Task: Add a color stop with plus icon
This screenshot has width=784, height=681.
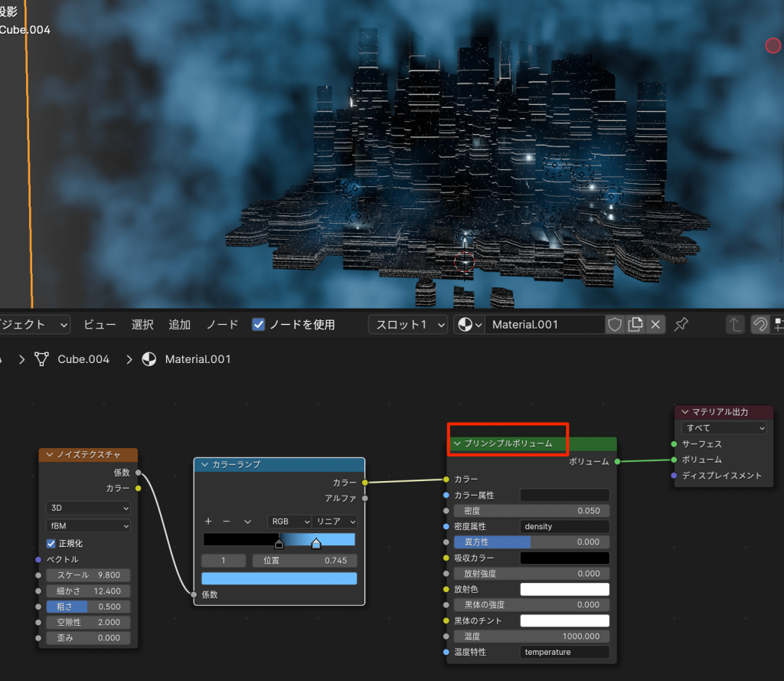Action: (x=207, y=521)
